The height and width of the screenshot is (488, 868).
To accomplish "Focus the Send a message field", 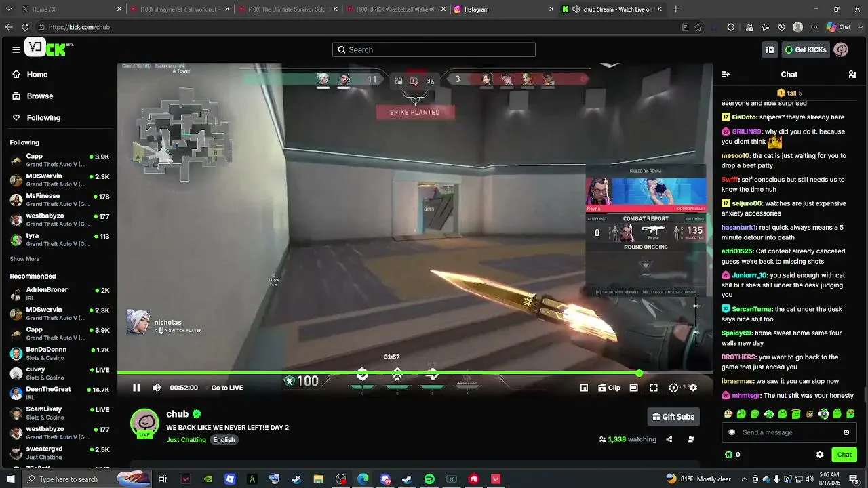I will pos(789,432).
